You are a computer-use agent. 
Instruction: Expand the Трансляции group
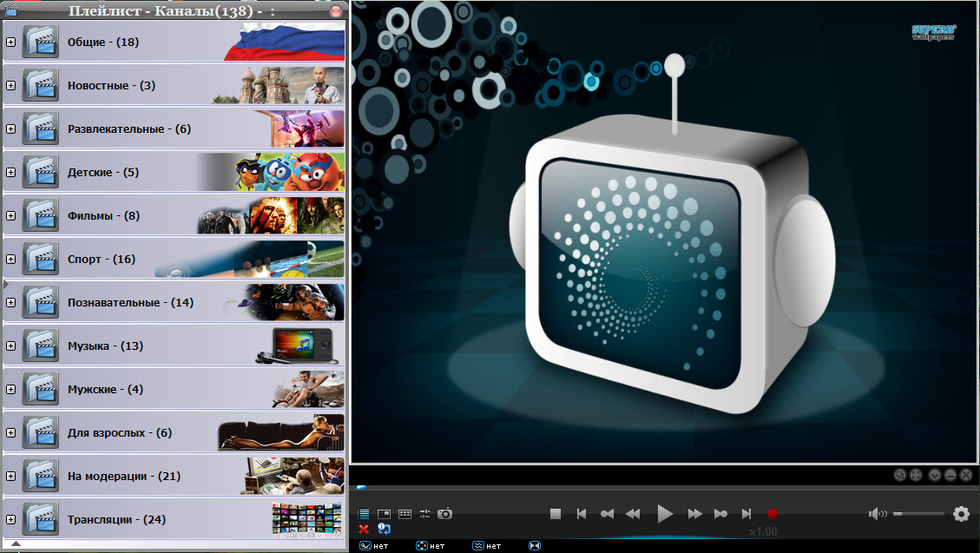[10, 519]
